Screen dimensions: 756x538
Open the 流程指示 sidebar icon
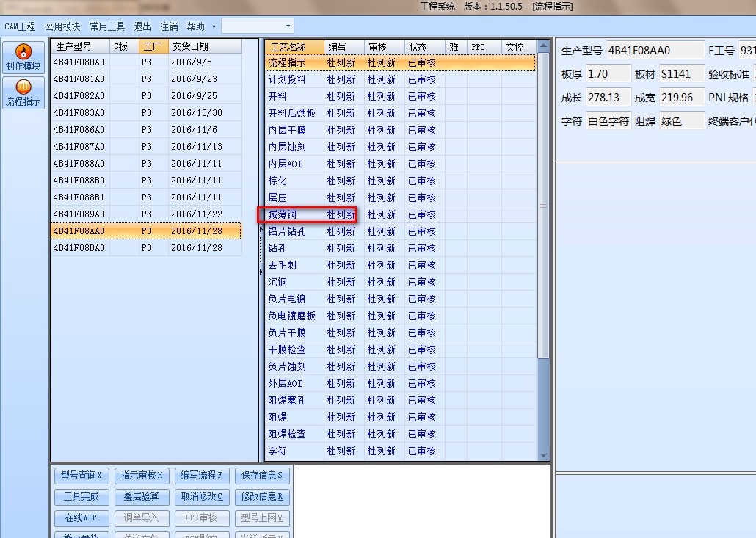[23, 93]
